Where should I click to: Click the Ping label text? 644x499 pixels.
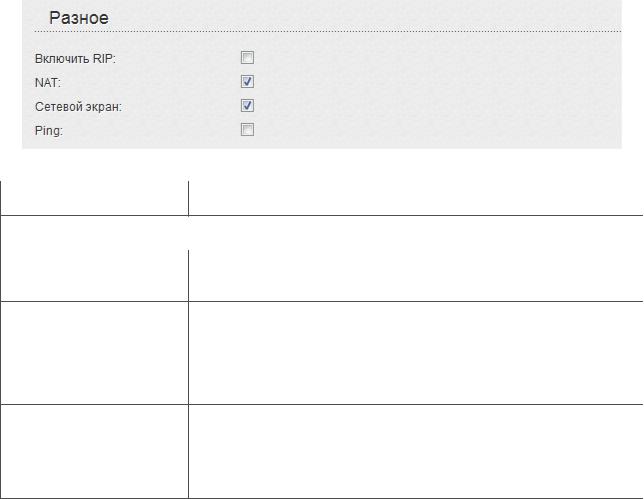tap(48, 130)
